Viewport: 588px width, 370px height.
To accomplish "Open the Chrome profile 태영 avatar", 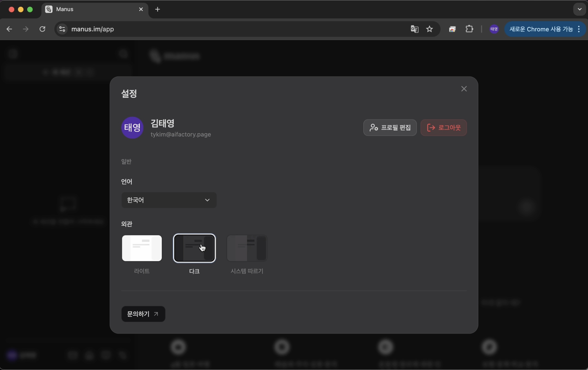I will 494,29.
